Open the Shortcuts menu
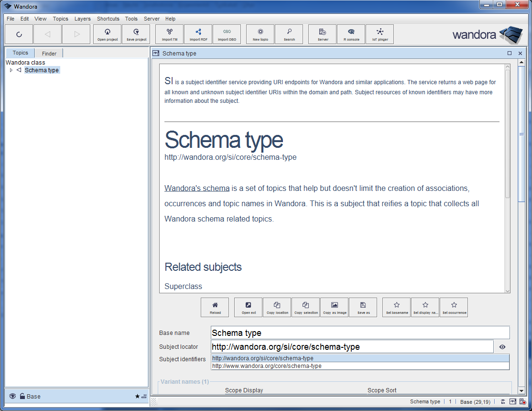 point(108,19)
